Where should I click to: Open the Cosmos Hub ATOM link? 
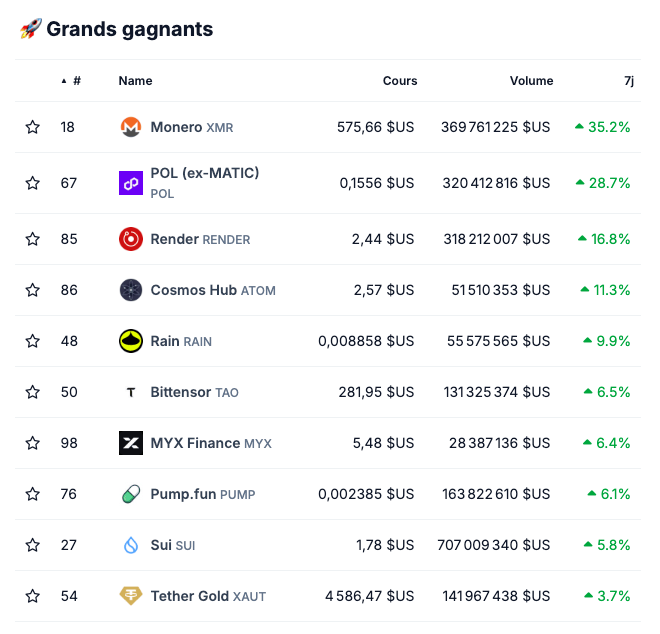point(212,290)
